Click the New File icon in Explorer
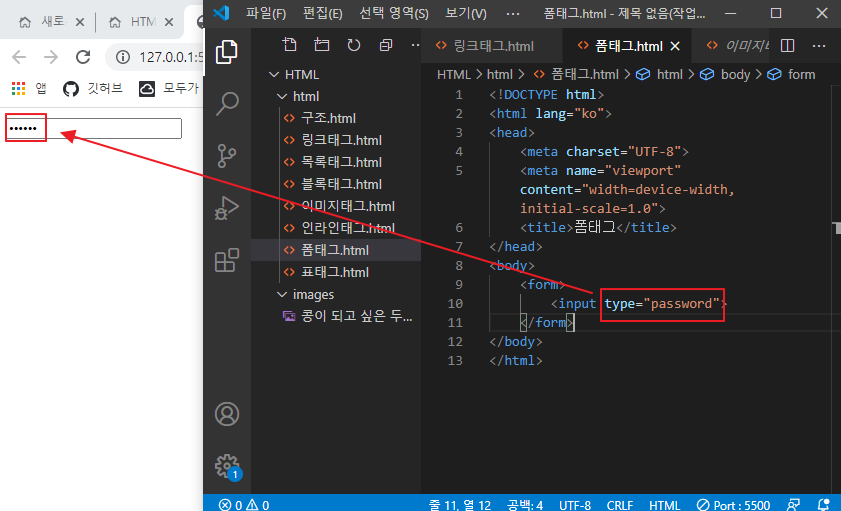 (290, 45)
